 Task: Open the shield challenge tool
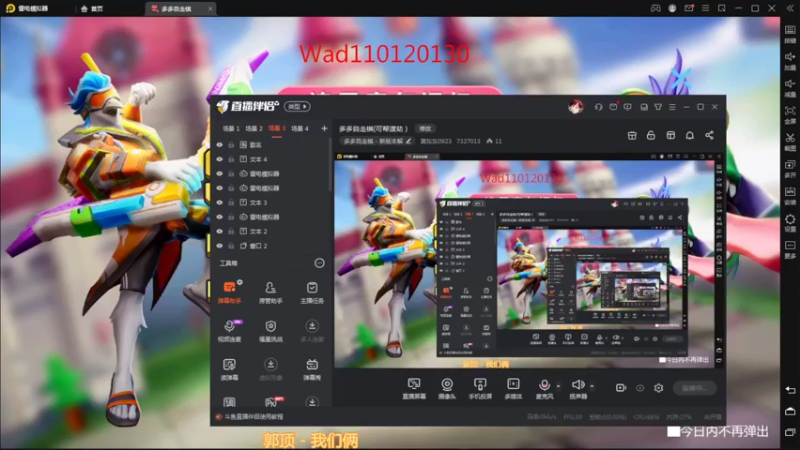270,330
